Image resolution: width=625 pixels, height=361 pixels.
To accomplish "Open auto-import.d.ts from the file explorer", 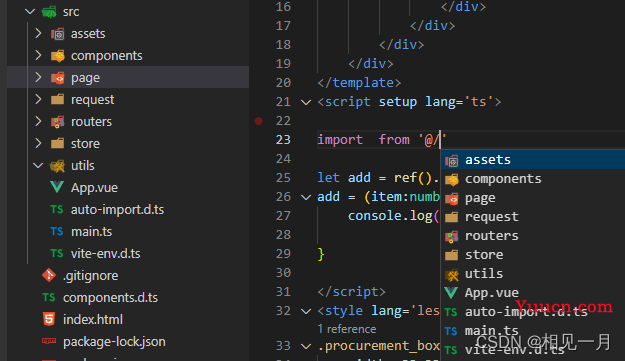I will (118, 210).
